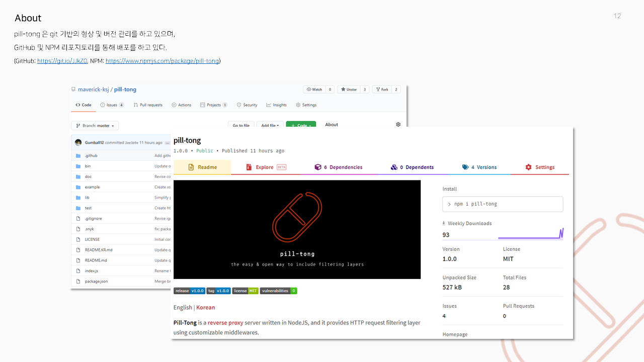Open the pill-tong repository name link in GitHub

pos(125,89)
